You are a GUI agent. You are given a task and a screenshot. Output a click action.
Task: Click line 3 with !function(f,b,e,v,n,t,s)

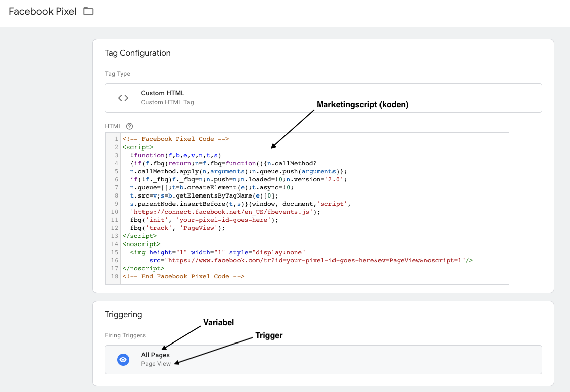pos(176,155)
